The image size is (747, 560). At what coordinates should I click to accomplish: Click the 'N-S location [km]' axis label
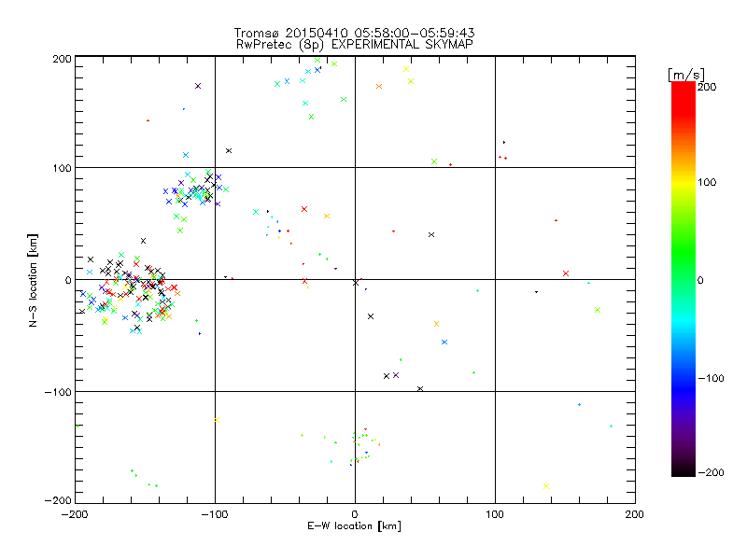coord(33,281)
